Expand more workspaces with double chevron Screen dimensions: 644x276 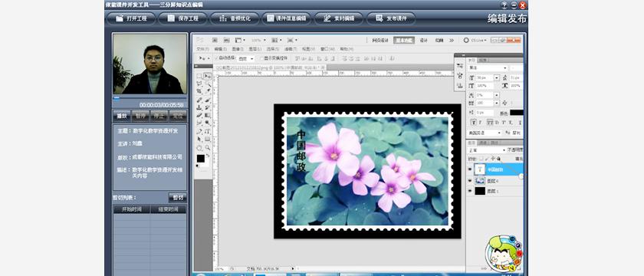pos(452,40)
